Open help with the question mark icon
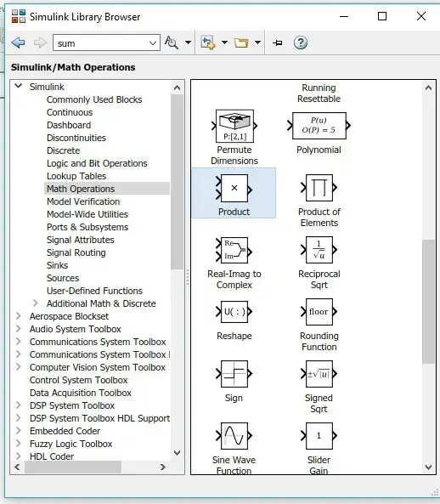The width and height of the screenshot is (440, 504). pos(301,42)
